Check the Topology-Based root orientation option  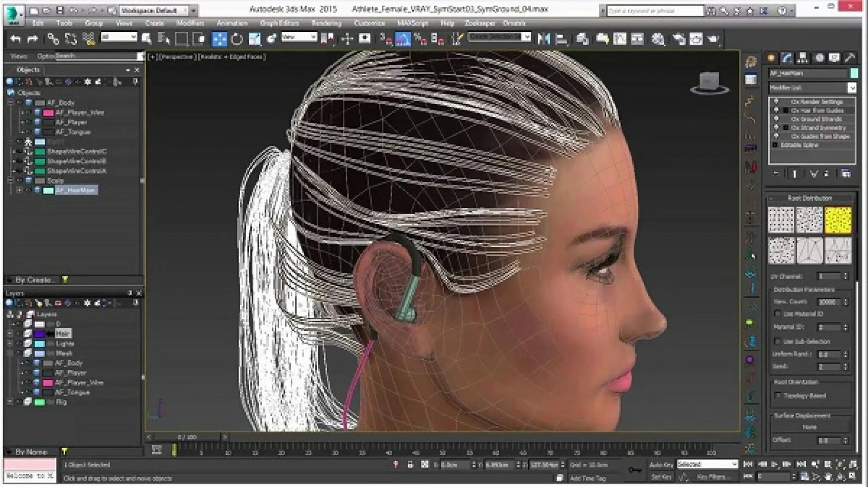(x=777, y=395)
